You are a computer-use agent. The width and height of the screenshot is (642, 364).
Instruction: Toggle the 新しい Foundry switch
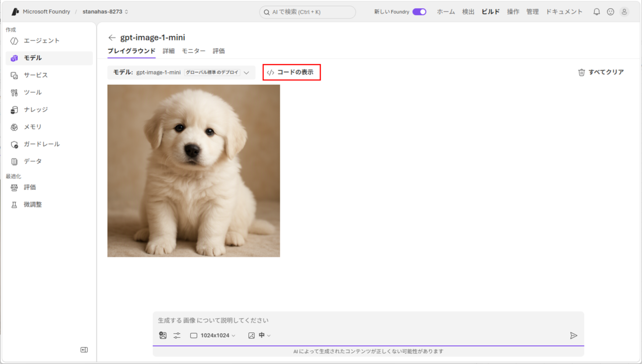tap(419, 12)
